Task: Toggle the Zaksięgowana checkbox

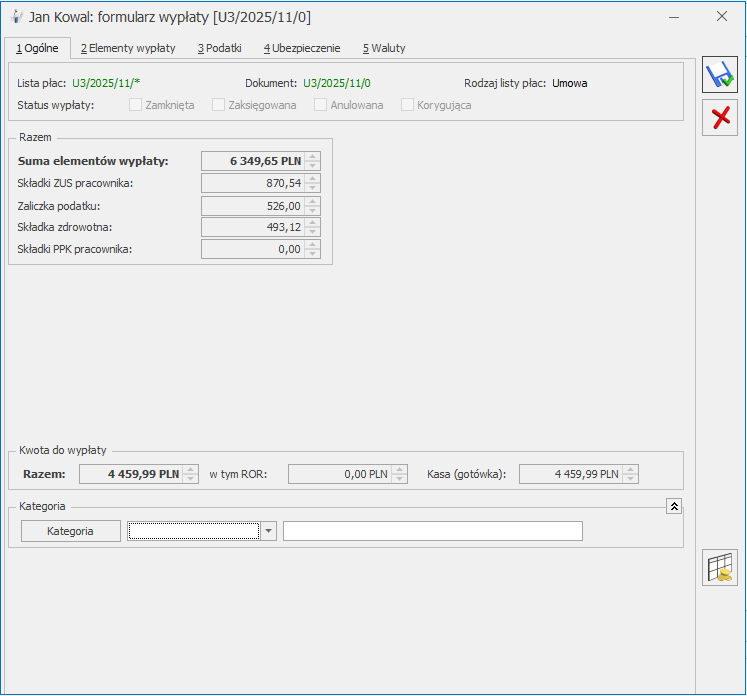Action: click(219, 105)
